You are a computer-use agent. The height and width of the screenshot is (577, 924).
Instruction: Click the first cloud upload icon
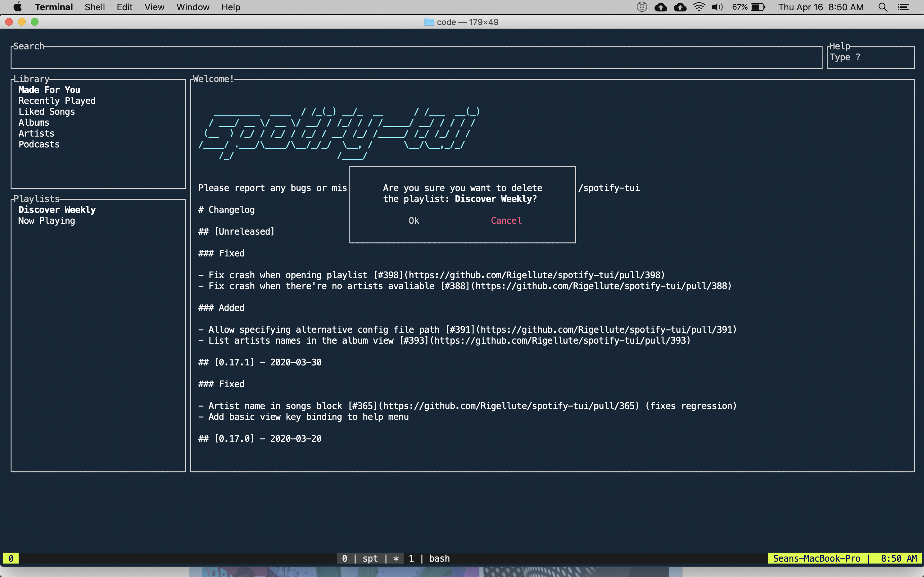click(661, 7)
